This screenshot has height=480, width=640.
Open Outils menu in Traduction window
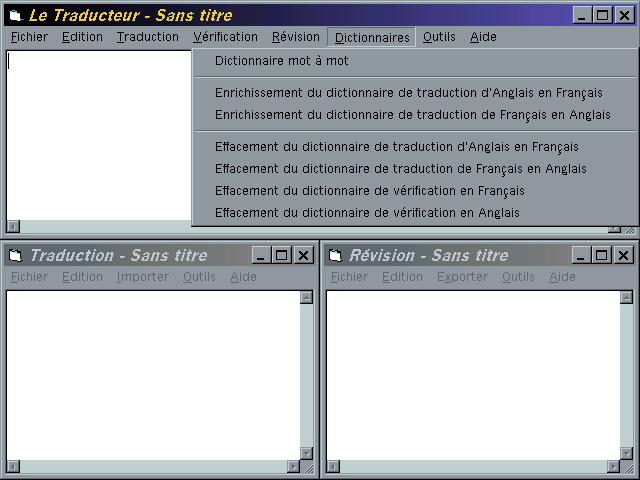[199, 277]
